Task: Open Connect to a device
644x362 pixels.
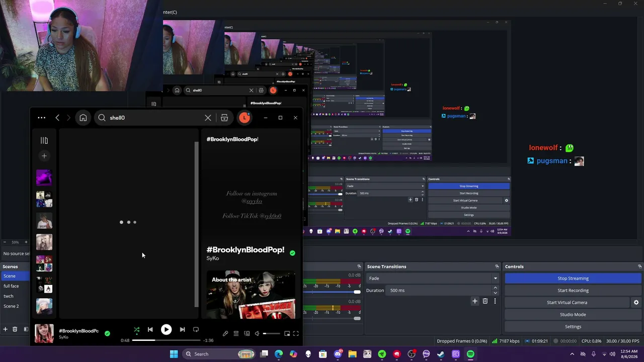Action: [247, 333]
